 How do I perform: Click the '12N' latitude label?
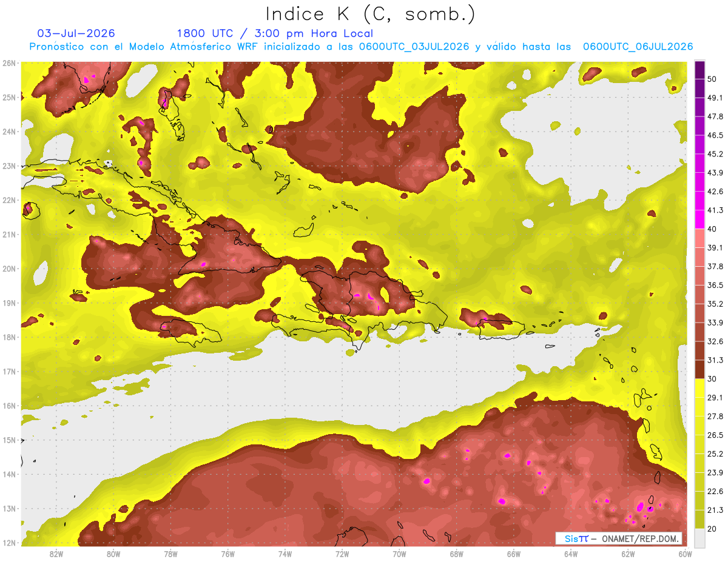coord(9,543)
